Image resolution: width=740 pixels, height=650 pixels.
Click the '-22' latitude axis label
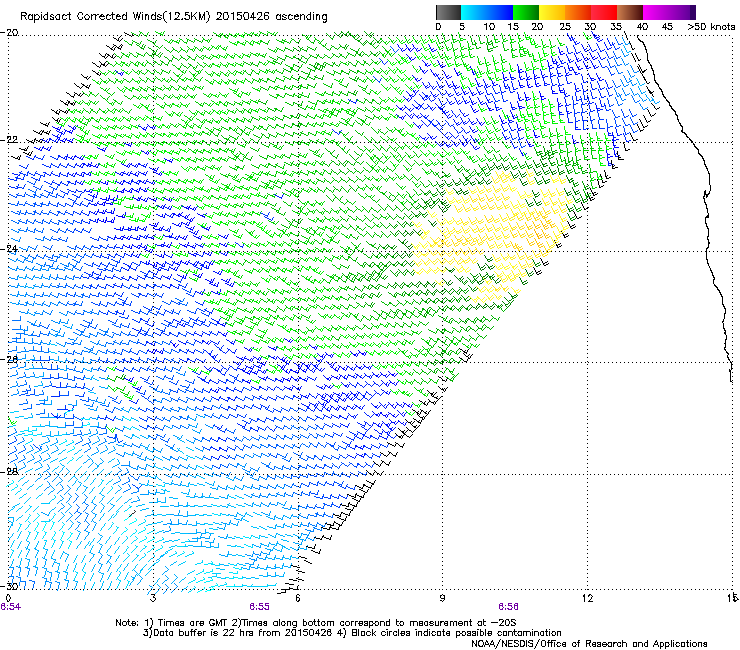pyautogui.click(x=9, y=140)
